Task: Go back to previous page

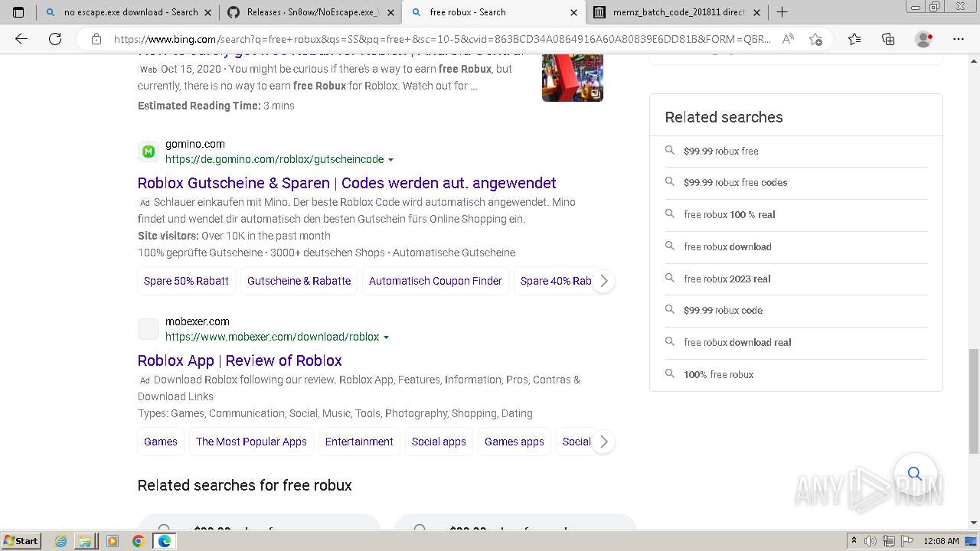Action: coord(21,39)
